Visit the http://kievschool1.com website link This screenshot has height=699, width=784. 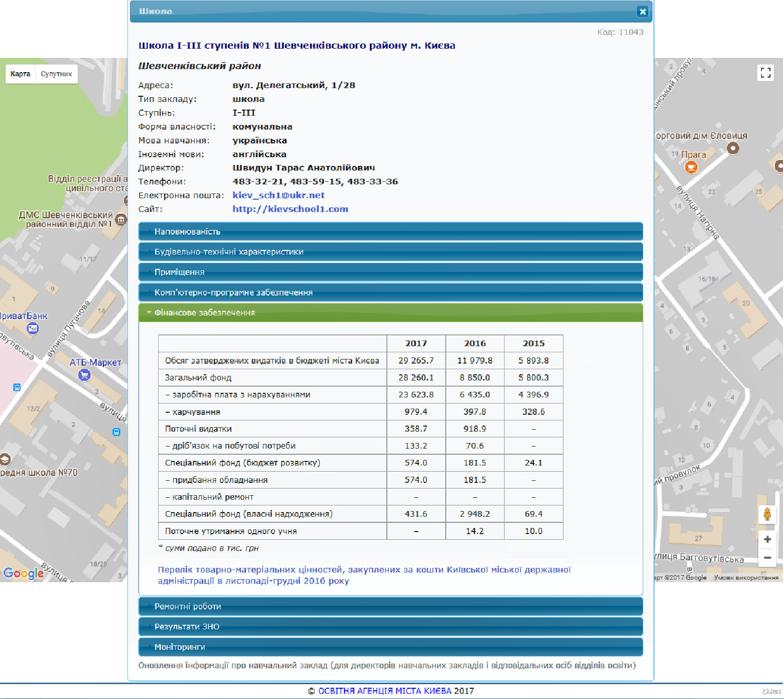(290, 209)
